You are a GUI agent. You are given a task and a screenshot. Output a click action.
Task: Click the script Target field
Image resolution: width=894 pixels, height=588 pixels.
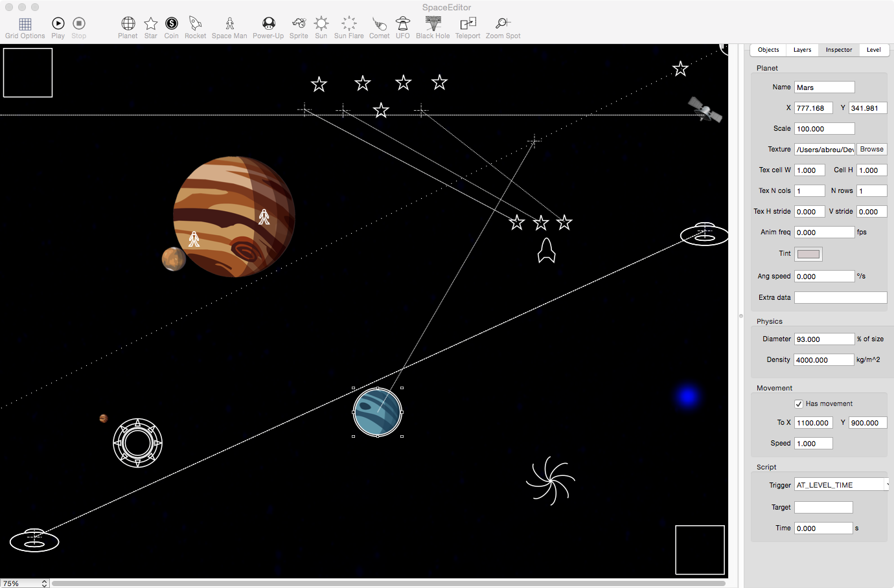coord(824,508)
